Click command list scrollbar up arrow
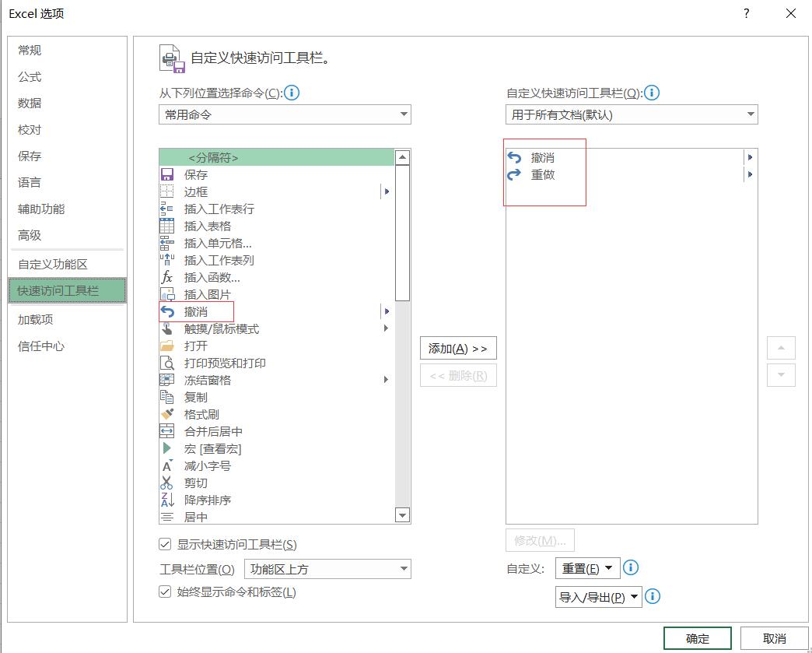Viewport: 812px width, 653px height. pyautogui.click(x=402, y=157)
